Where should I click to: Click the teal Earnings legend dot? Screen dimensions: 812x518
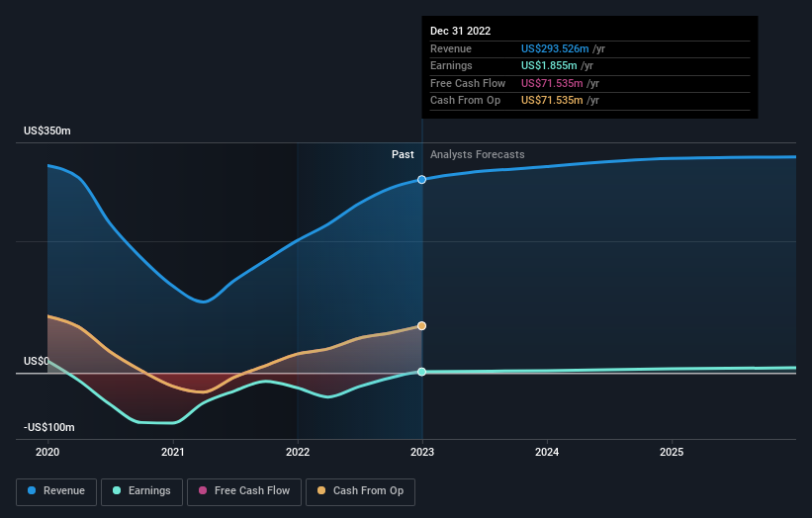117,490
